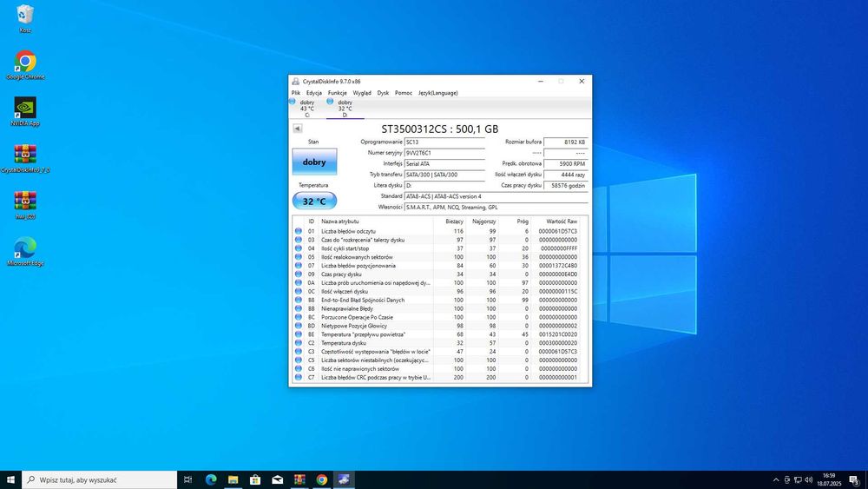Switch to the C: disk tab

306,106
